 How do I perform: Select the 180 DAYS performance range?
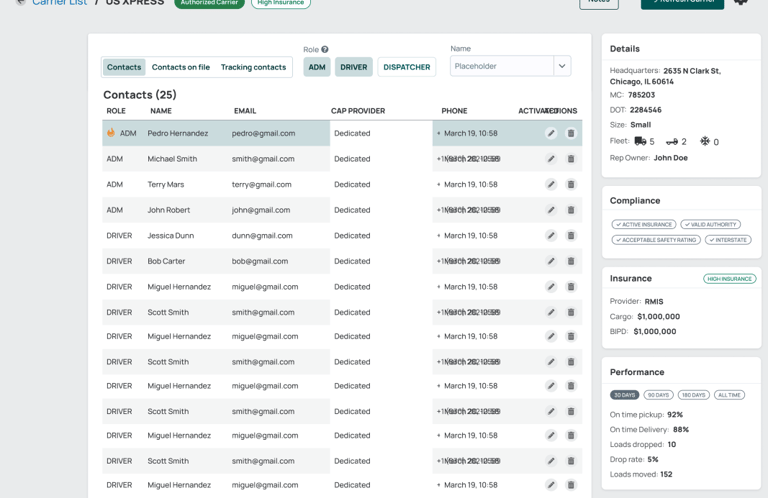point(694,395)
